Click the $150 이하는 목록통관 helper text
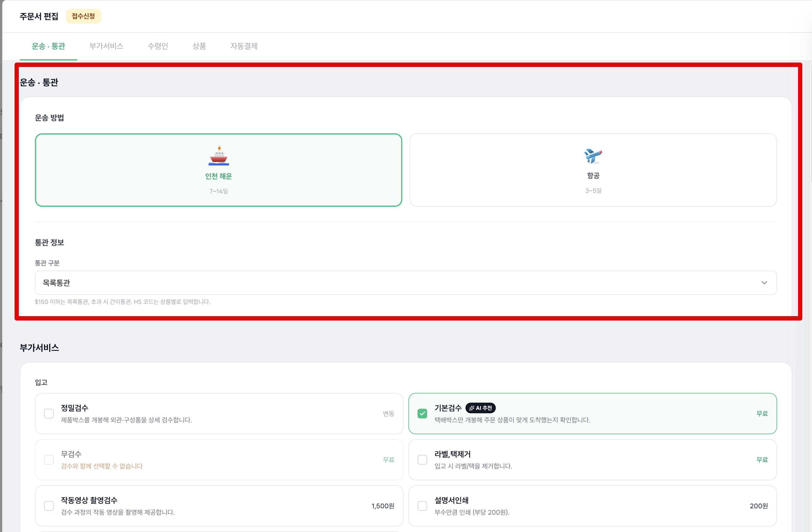Screen dimensions: 812x532 [123, 302]
